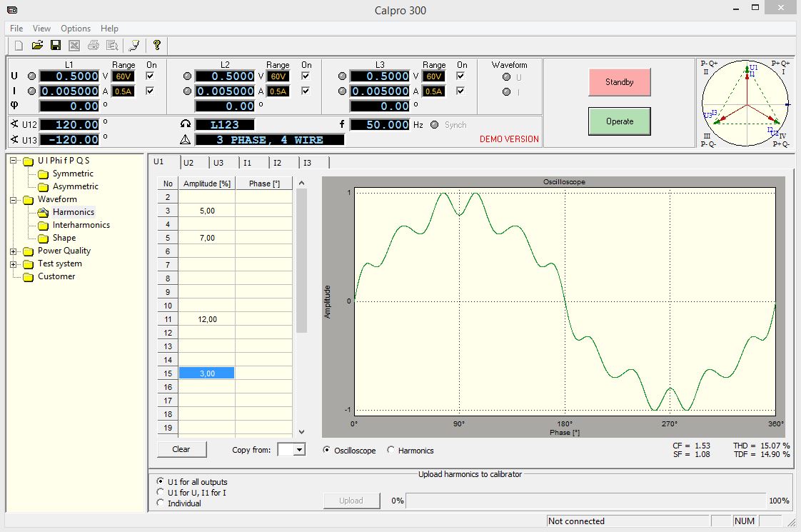The image size is (801, 532).
Task: Expand the Test system tree node
Action: (14, 264)
